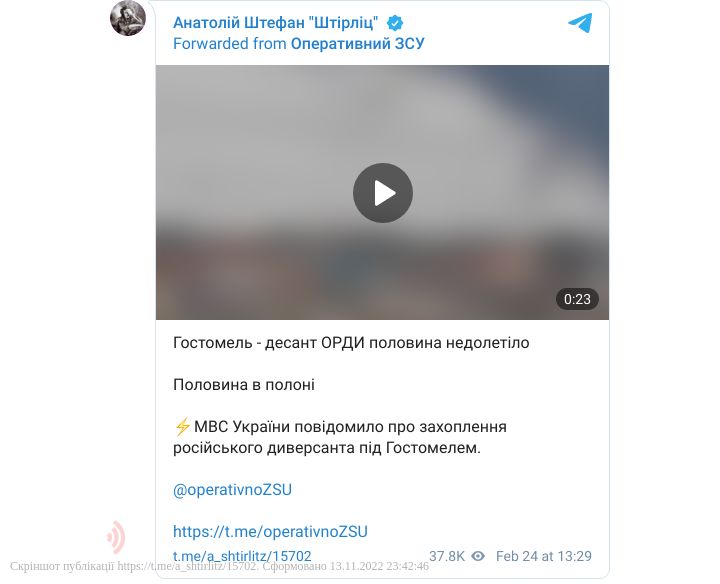Click the lightning bolt emoji
The width and height of the screenshot is (720, 584).
(x=182, y=427)
